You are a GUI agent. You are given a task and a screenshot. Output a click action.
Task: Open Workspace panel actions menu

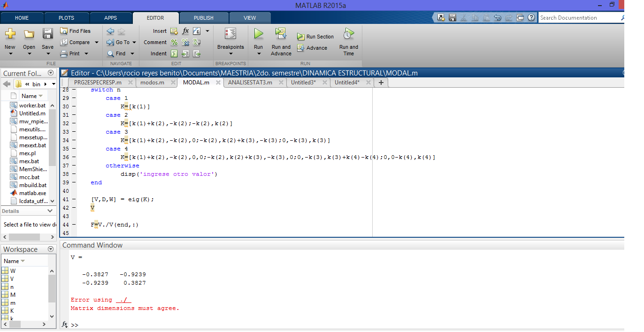[x=51, y=249]
